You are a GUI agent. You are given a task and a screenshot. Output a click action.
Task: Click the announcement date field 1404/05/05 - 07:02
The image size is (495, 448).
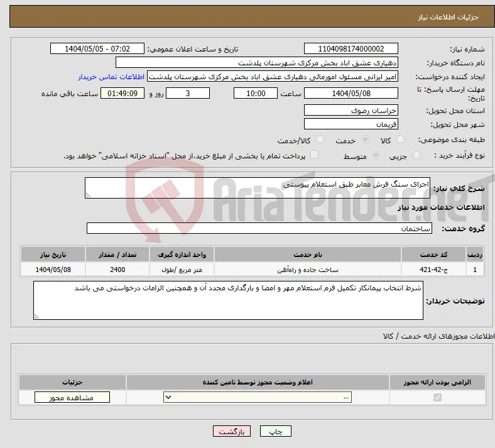(97, 48)
